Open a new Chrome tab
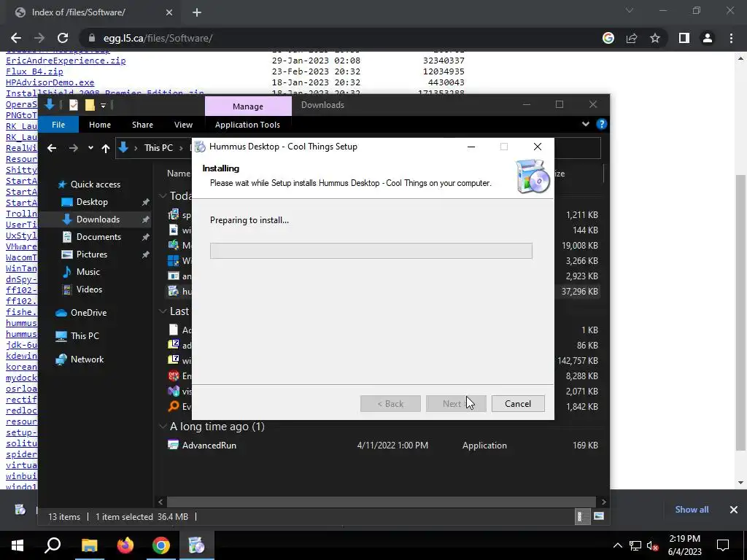 click(197, 12)
